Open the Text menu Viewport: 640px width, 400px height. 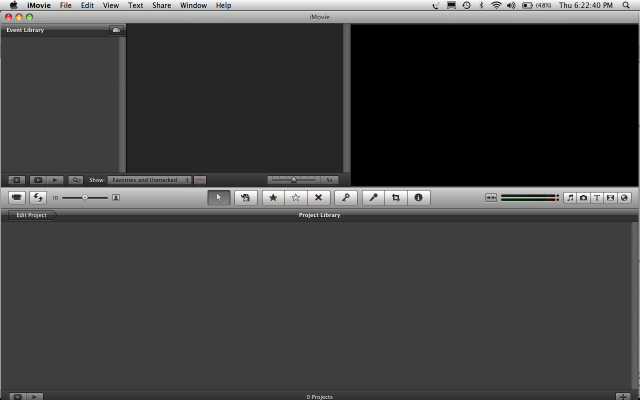(x=136, y=5)
